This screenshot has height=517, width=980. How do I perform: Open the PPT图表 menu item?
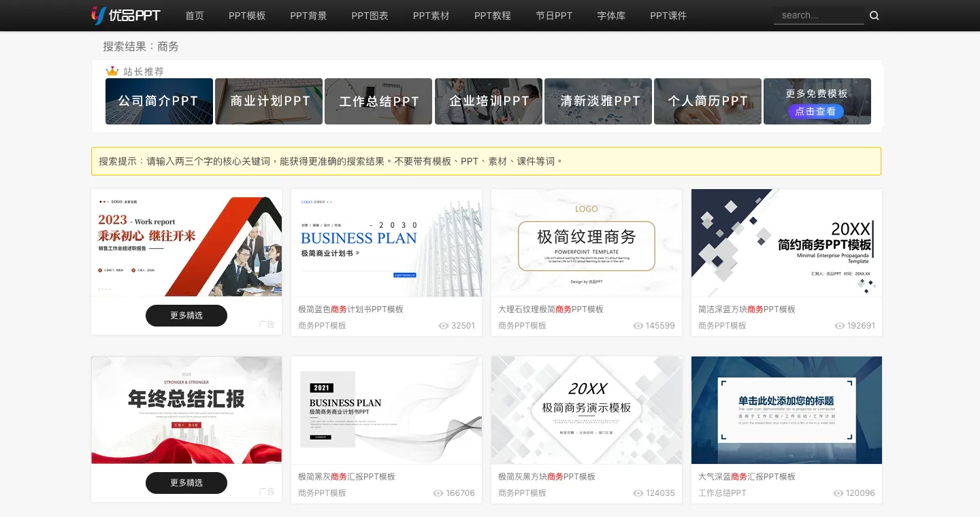click(370, 16)
